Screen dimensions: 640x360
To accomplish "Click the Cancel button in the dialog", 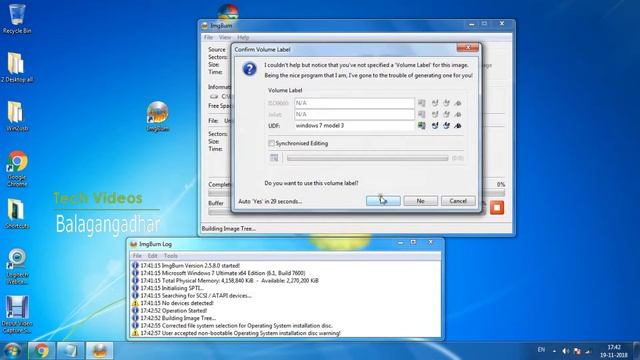I will [x=458, y=201].
